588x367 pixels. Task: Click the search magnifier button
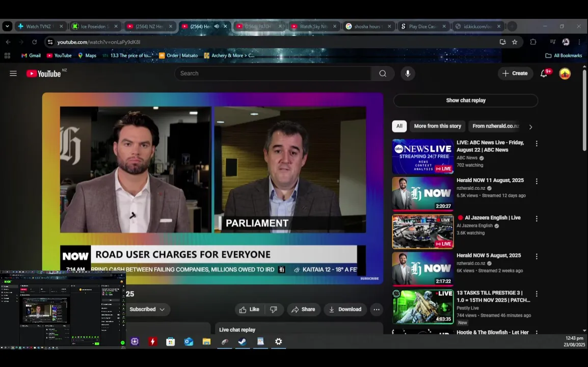coord(383,73)
